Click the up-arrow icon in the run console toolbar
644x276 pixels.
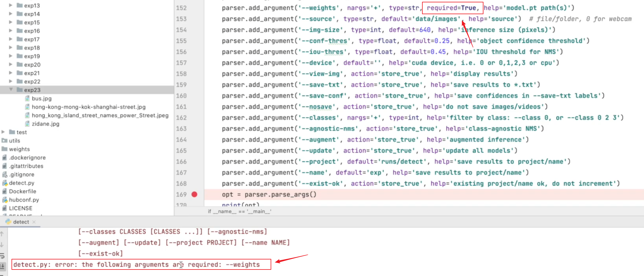click(x=2, y=234)
